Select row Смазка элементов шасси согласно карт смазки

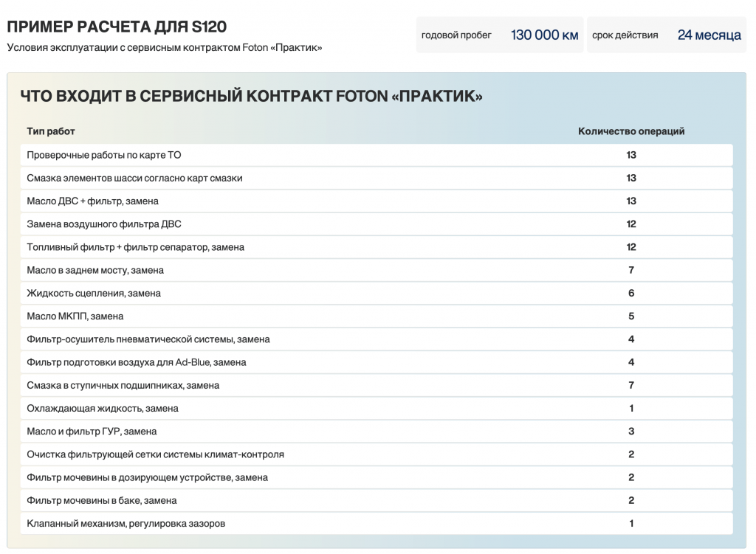tap(377, 179)
